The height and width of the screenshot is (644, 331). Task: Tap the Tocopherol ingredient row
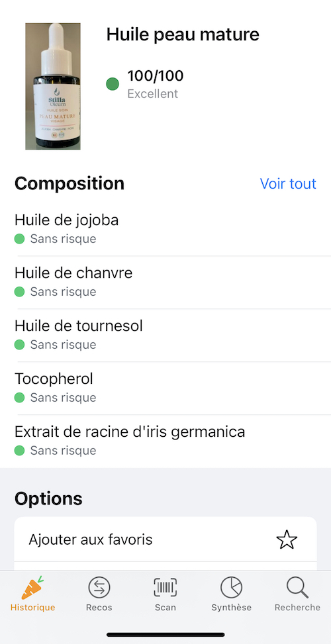[165, 388]
